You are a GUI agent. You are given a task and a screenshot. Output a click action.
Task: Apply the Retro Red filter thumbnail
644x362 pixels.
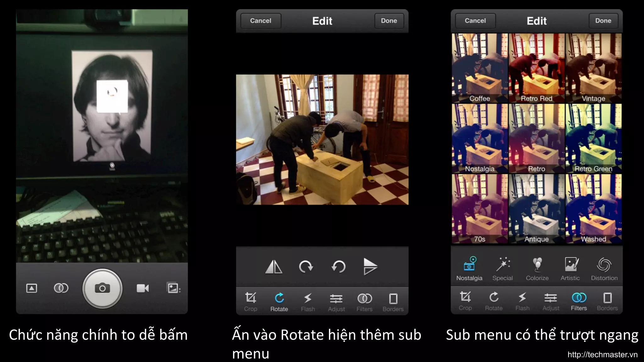point(536,68)
